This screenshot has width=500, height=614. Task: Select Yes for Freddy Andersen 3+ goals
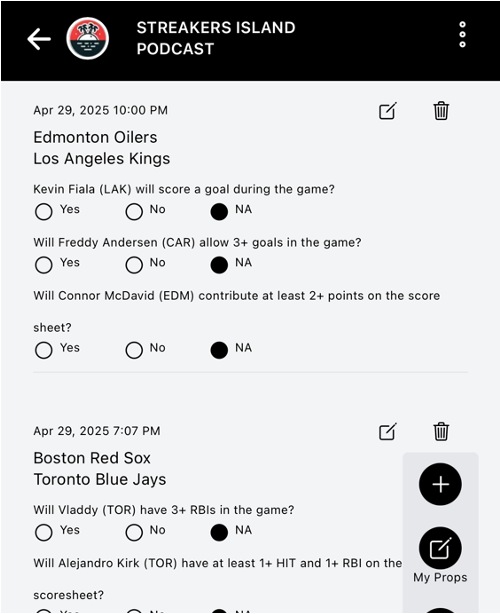click(43, 265)
